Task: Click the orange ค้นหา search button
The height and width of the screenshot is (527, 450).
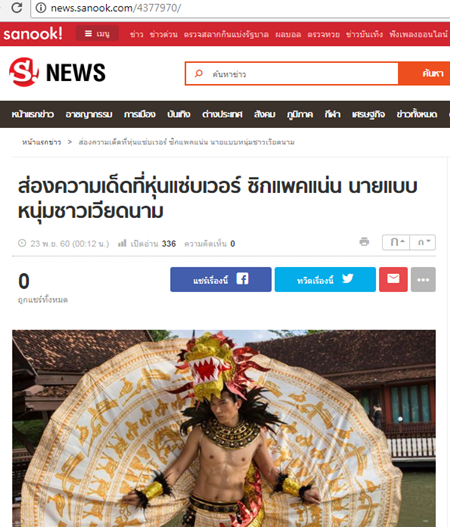Action: tap(424, 73)
